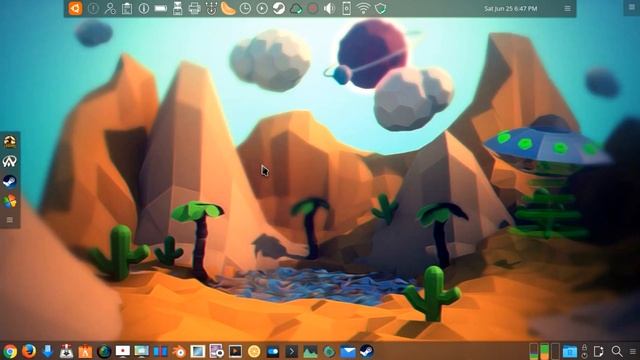The width and height of the screenshot is (640, 360).
Task: Click the green shield security icon
Action: [380, 8]
